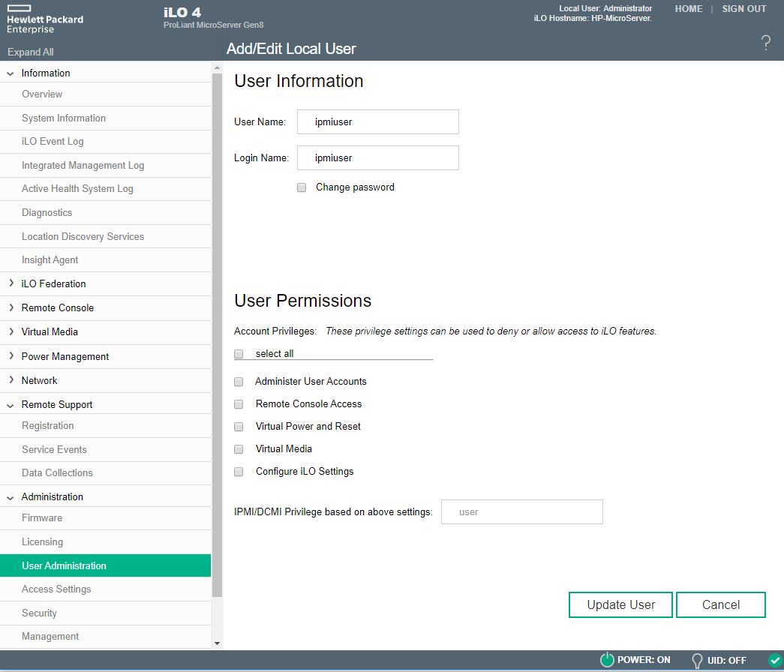Image resolution: width=784 pixels, height=672 pixels.
Task: Click the IPMI/DCMI Privilege field
Action: tap(522, 512)
